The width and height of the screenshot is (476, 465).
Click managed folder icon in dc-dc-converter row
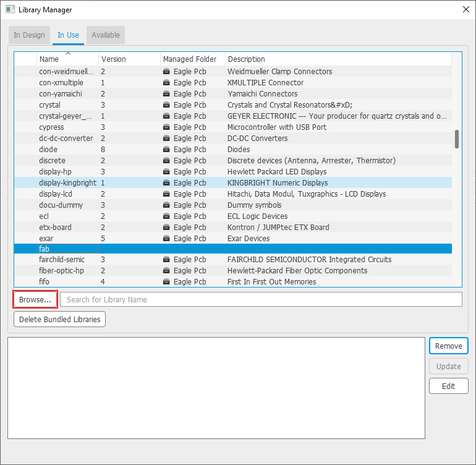[x=166, y=138]
